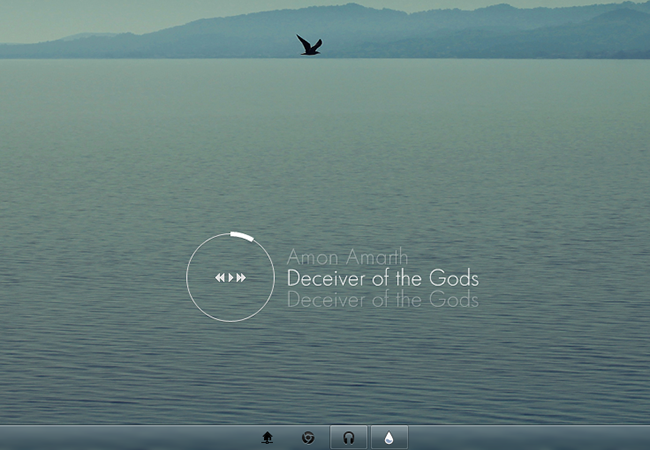Screen dimensions: 650x450
Task: Open the home network icon in taskbar
Action: point(267,438)
